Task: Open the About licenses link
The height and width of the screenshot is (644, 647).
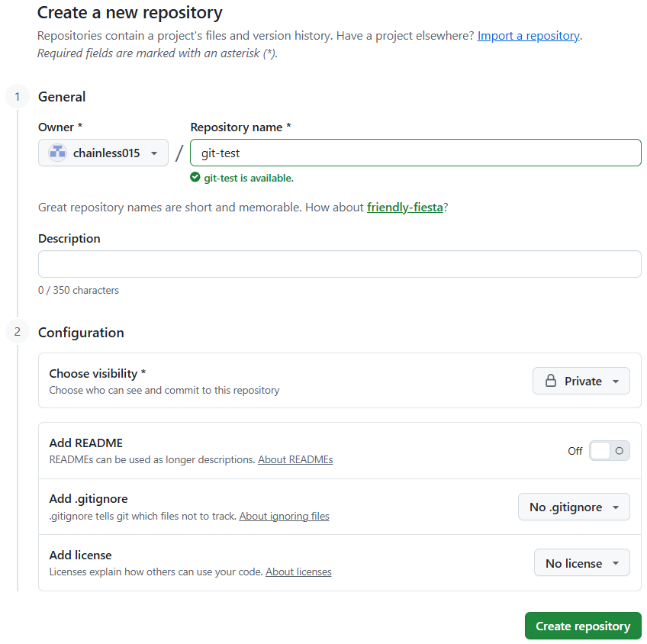Action: (298, 572)
